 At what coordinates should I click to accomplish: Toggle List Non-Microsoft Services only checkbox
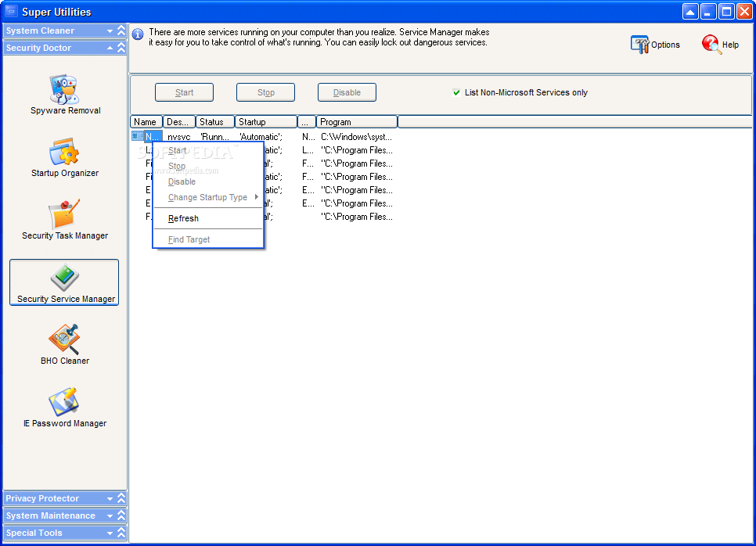(456, 92)
